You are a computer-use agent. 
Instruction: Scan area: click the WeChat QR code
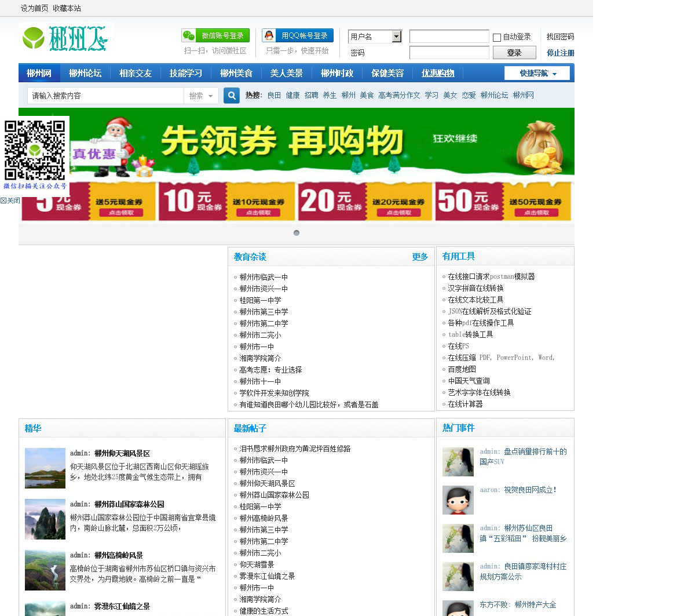tap(35, 151)
